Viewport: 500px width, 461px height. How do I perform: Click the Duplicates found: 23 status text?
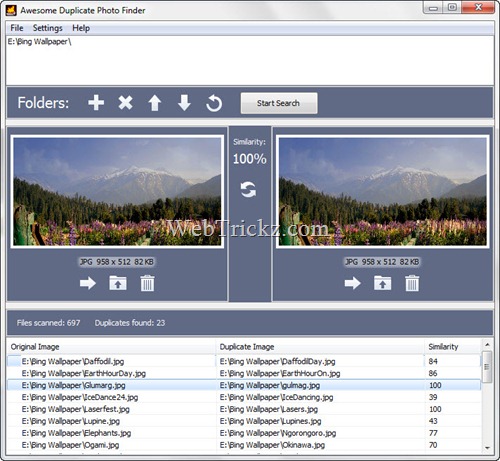130,323
